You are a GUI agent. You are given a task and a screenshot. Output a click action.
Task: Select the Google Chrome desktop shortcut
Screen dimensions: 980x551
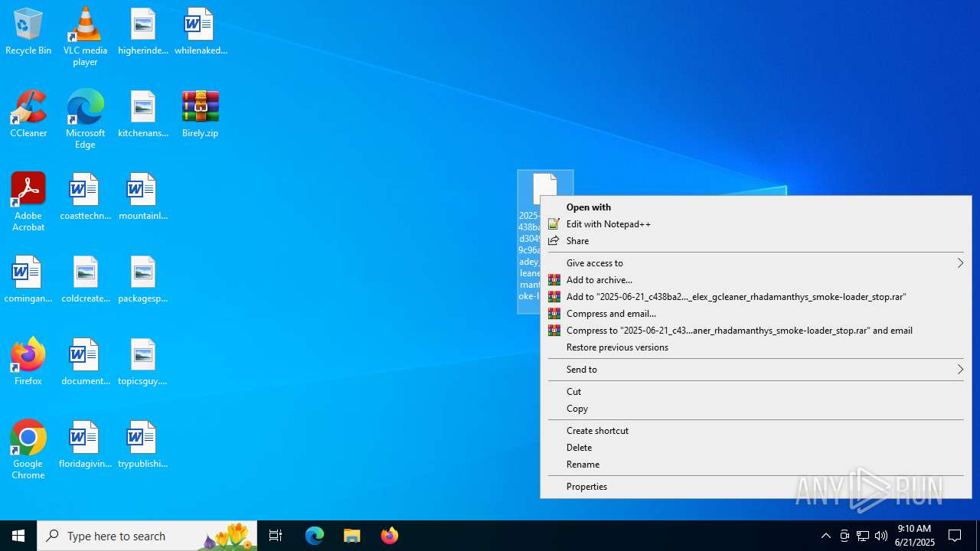(28, 450)
